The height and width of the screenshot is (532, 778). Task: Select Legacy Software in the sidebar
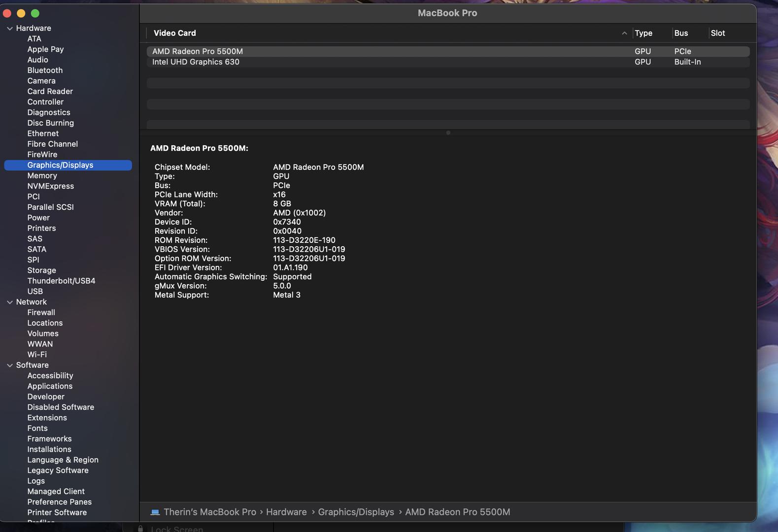[x=58, y=470]
